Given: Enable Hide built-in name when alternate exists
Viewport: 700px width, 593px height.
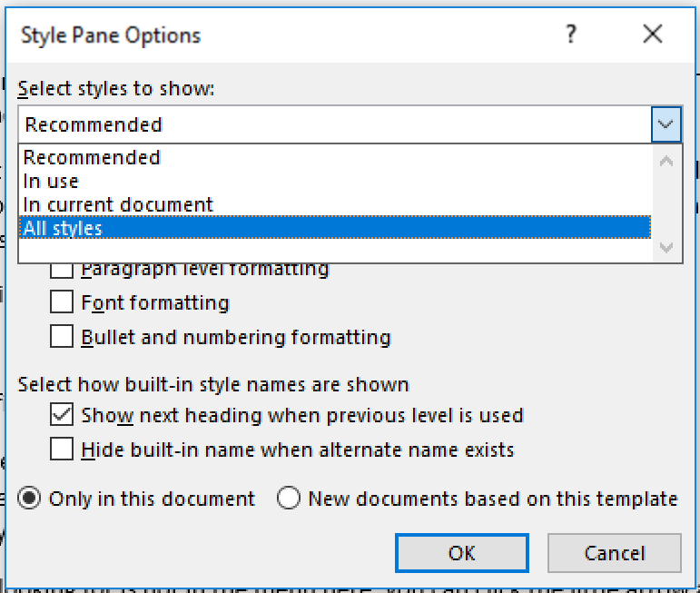Looking at the screenshot, I should pyautogui.click(x=62, y=450).
